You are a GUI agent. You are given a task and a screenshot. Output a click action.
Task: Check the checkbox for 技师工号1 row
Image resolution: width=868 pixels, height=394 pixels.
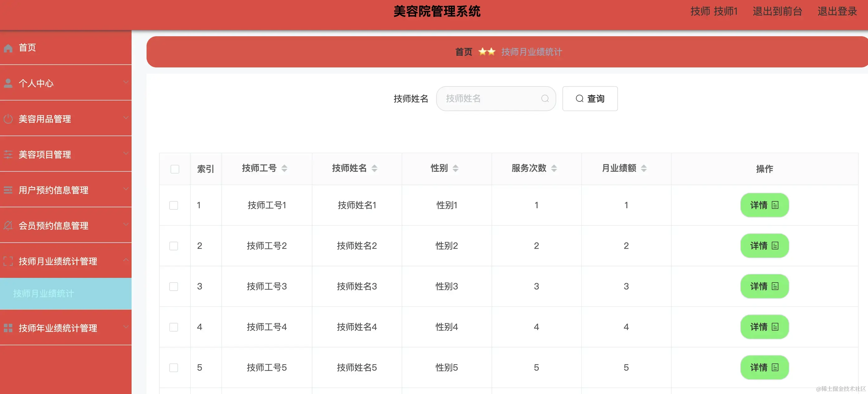coord(174,205)
